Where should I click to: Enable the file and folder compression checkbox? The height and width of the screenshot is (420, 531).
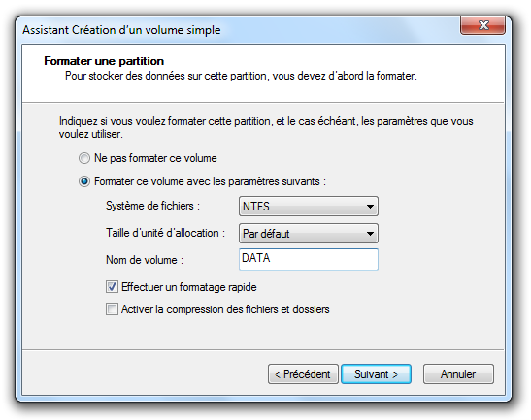click(112, 309)
